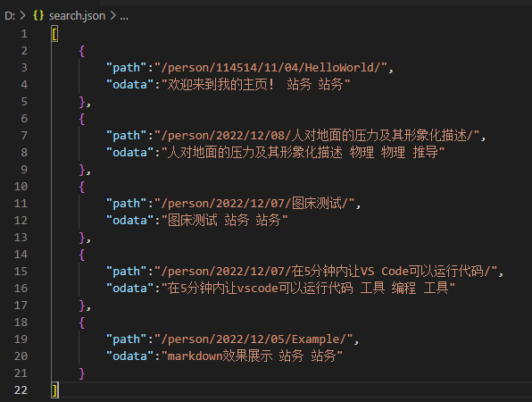Viewport: 532px width, 402px height.
Task: Click line number 14 in the gutter
Action: (x=21, y=255)
